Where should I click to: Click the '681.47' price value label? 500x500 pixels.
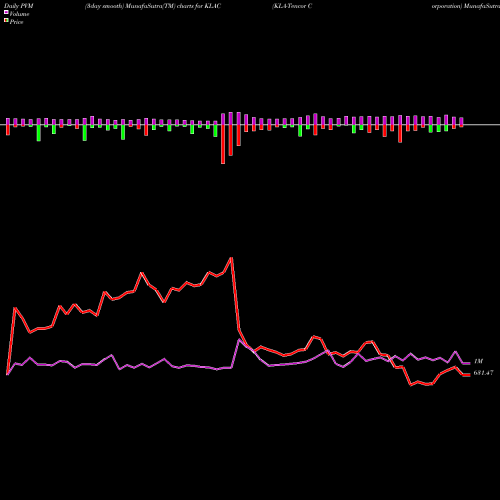483,373
